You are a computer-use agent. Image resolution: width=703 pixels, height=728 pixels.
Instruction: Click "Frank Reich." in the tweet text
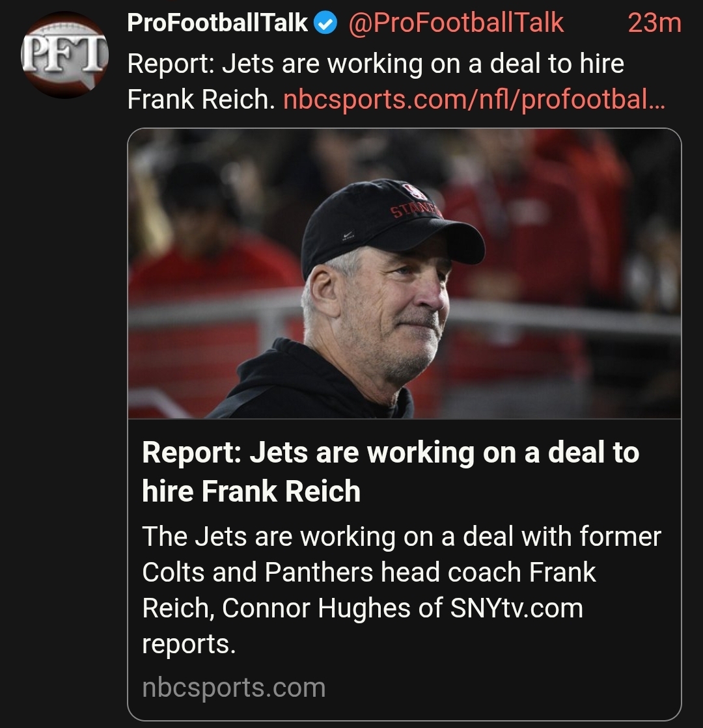202,100
